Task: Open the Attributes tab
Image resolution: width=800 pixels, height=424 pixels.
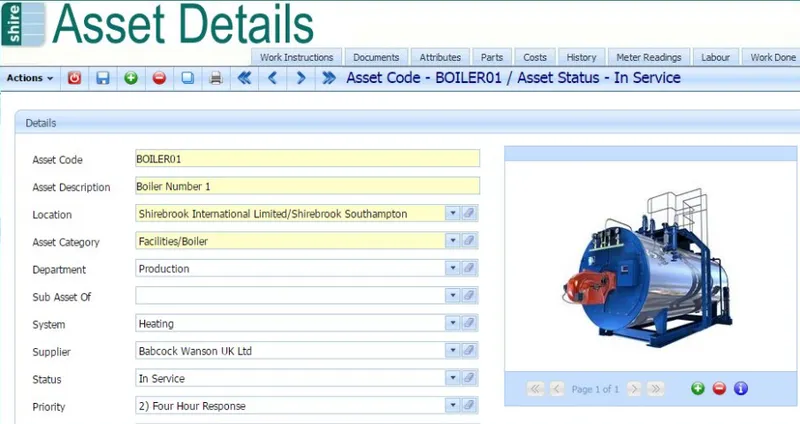Action: tap(440, 57)
